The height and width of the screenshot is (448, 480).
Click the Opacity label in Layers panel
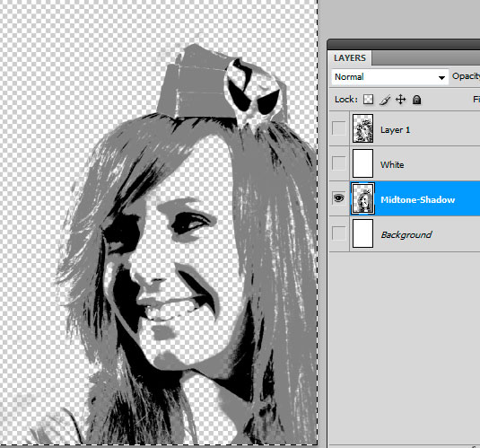[466, 76]
